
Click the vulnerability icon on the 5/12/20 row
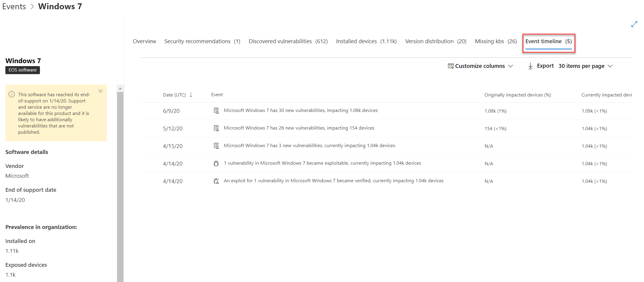pyautogui.click(x=216, y=128)
